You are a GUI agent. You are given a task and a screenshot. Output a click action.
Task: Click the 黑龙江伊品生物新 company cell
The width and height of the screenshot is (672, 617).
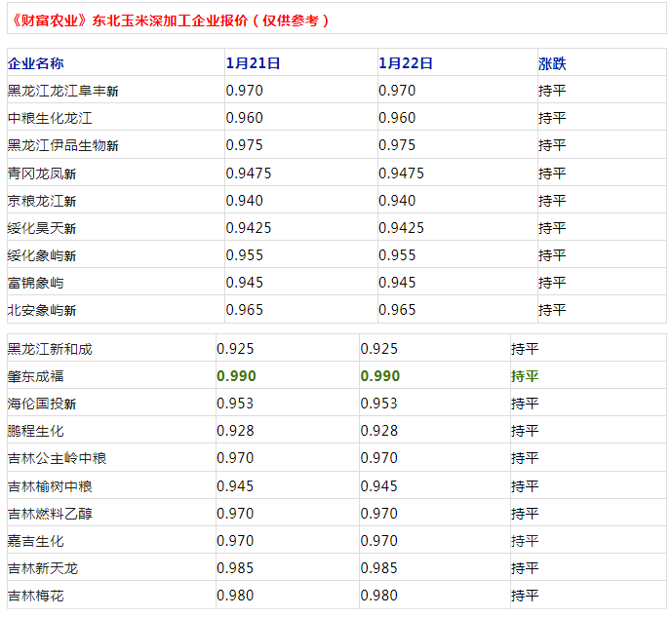click(x=63, y=145)
